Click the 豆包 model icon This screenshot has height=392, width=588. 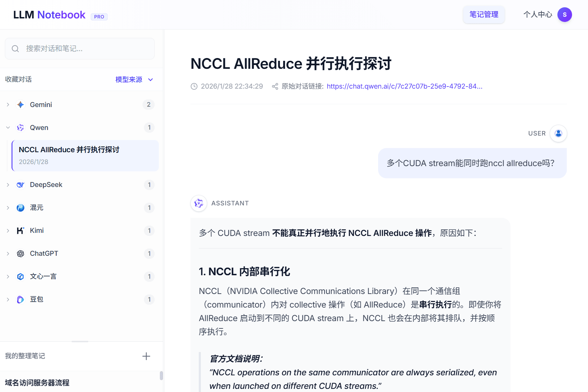[x=20, y=299]
